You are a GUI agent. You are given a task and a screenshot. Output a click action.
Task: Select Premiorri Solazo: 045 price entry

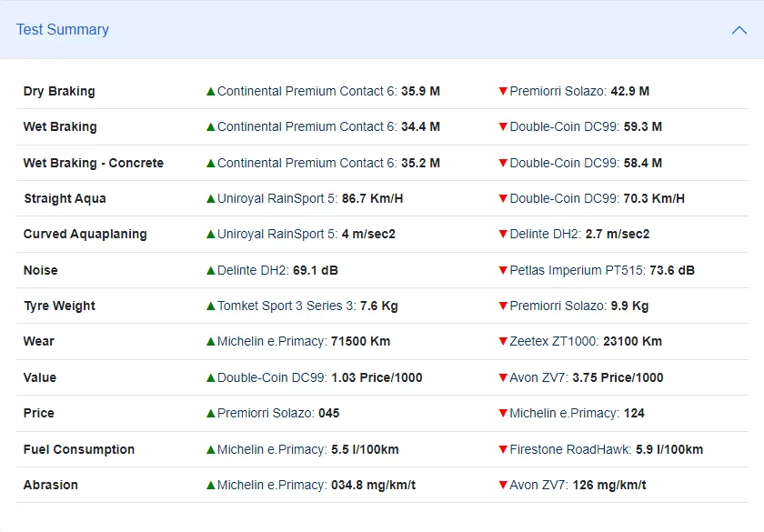(x=278, y=413)
